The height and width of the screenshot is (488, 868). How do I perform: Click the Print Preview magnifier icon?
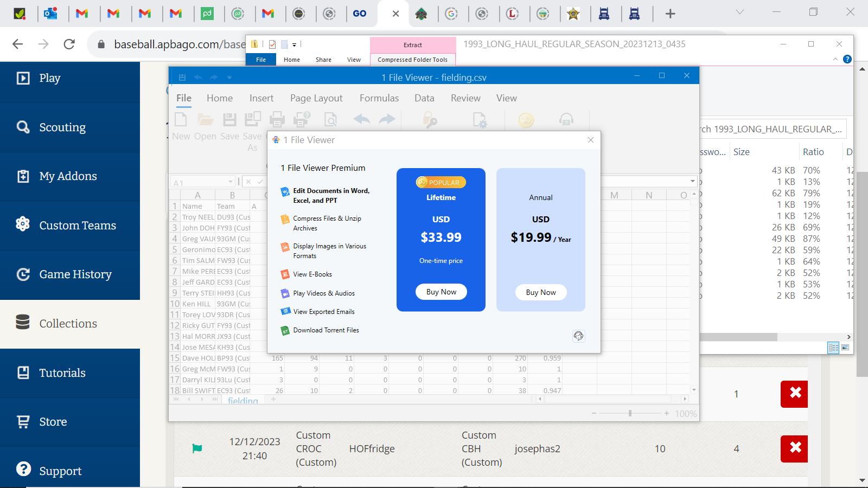[330, 119]
